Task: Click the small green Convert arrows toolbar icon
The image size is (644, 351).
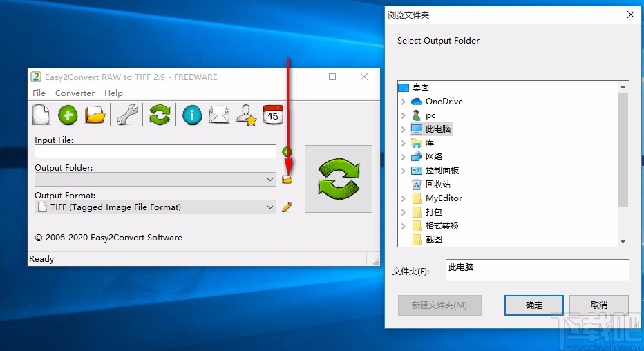Action: 160,115
